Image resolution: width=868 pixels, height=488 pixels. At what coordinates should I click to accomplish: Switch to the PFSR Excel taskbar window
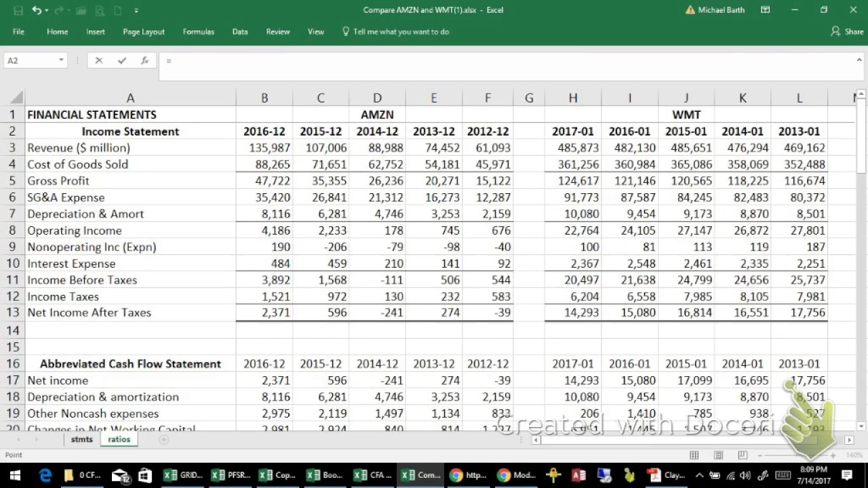(x=231, y=475)
